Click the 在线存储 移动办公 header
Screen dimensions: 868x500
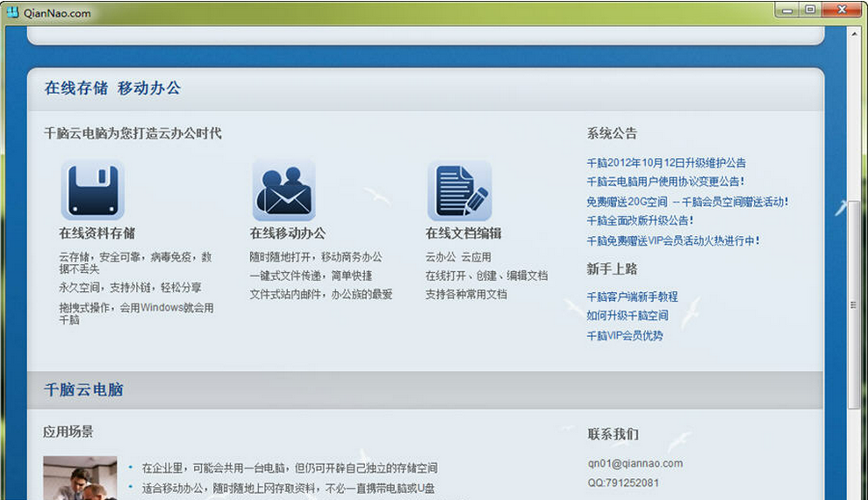[112, 88]
